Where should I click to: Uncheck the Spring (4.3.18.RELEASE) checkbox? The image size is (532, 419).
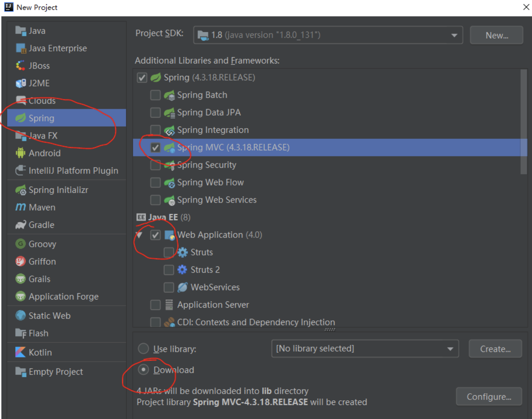click(142, 77)
